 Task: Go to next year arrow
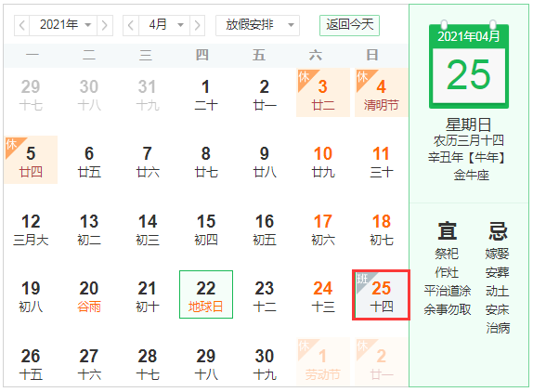105,25
